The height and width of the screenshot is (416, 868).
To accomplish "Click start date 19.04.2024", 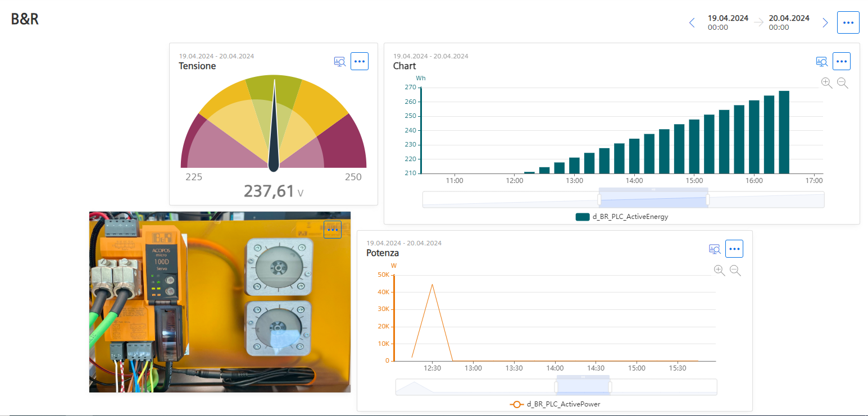I will click(x=728, y=22).
